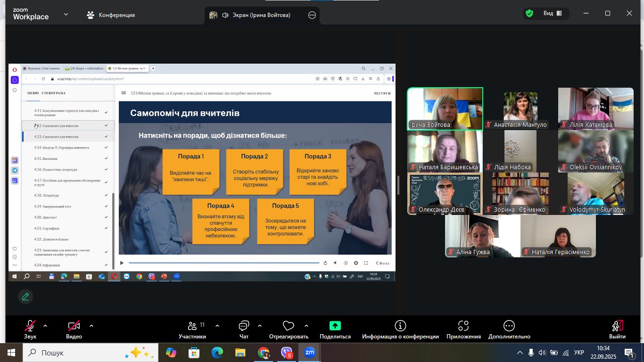Click the green Share screen icon
Screen dimensions: 644x362
[335, 326]
